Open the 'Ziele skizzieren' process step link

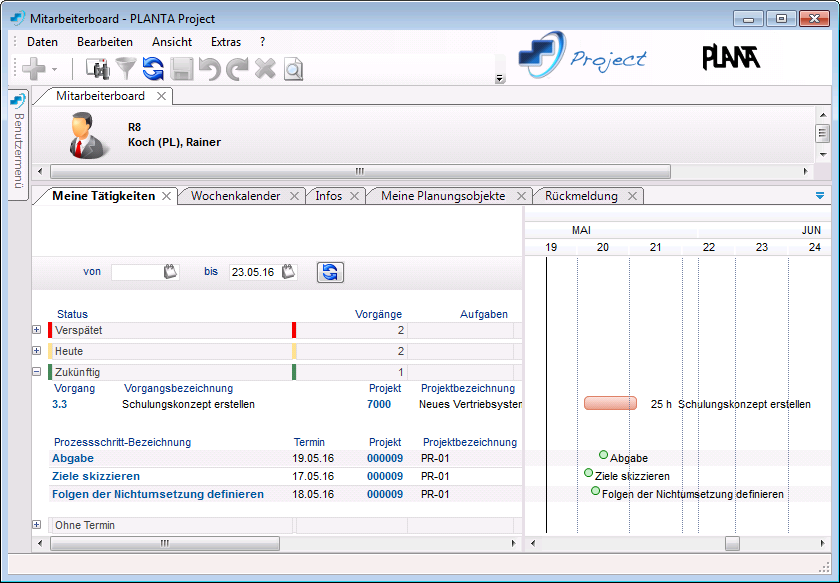point(96,476)
